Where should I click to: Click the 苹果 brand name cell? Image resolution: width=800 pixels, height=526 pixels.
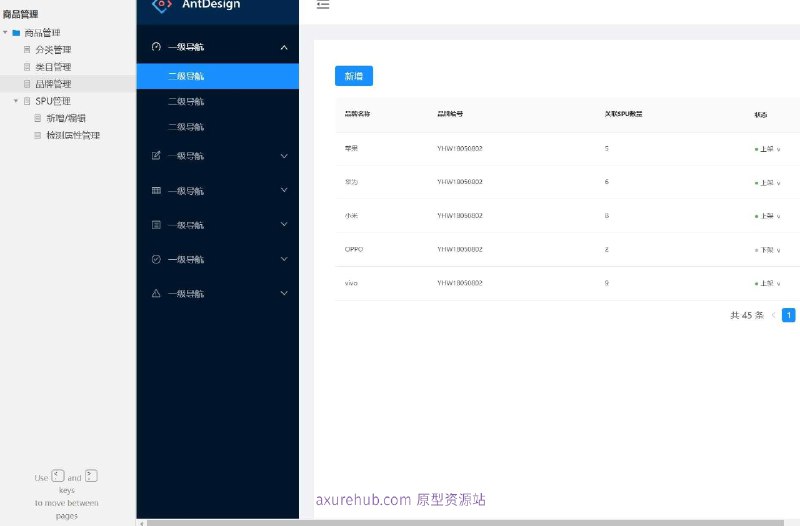[x=351, y=148]
